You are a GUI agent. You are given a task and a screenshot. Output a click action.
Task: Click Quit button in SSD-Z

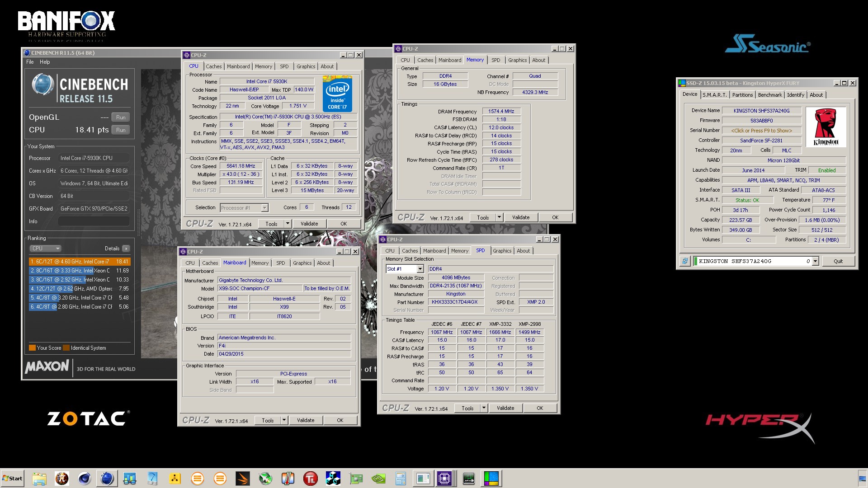click(x=838, y=261)
